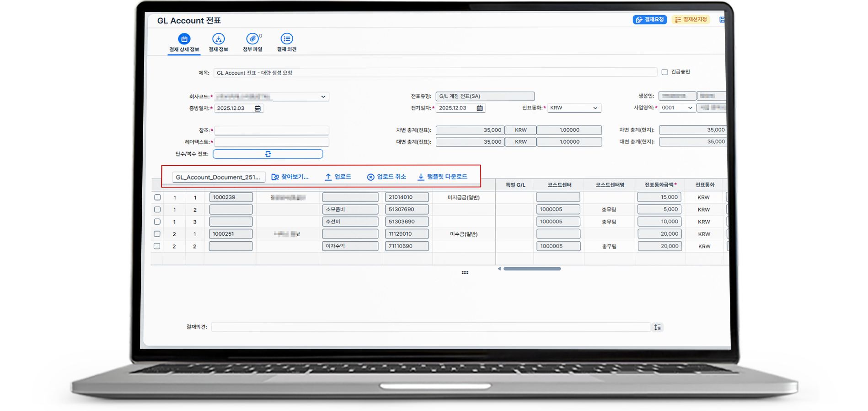Viewport: 868px width, 411px height.
Task: Click the horizontal scrollbar under the table
Action: (532, 269)
